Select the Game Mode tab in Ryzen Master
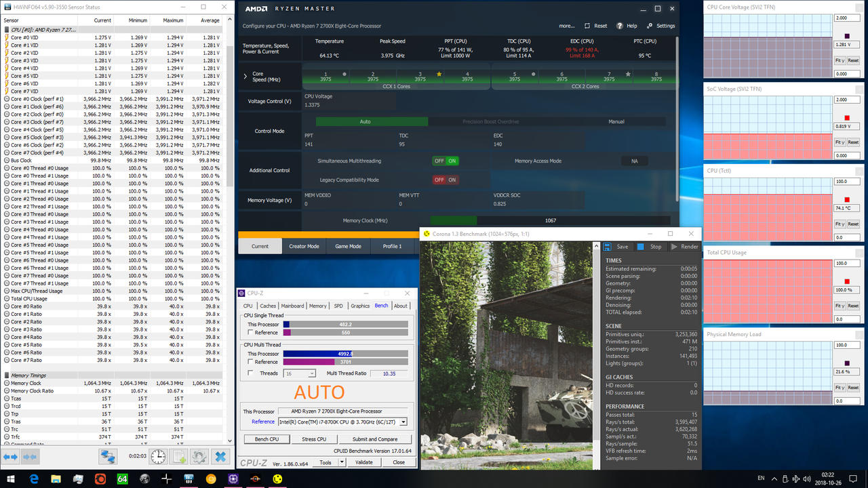Screen dimensions: 868x488 348,246
